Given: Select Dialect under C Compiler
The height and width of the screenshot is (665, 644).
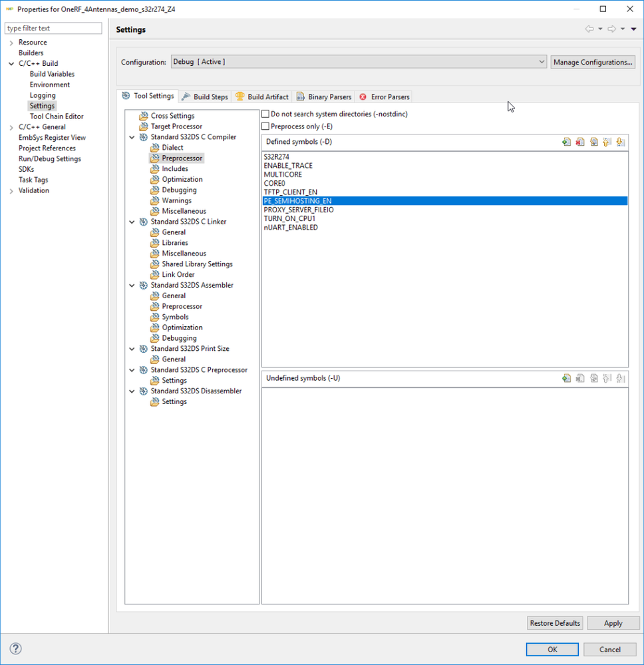Looking at the screenshot, I should pos(172,148).
